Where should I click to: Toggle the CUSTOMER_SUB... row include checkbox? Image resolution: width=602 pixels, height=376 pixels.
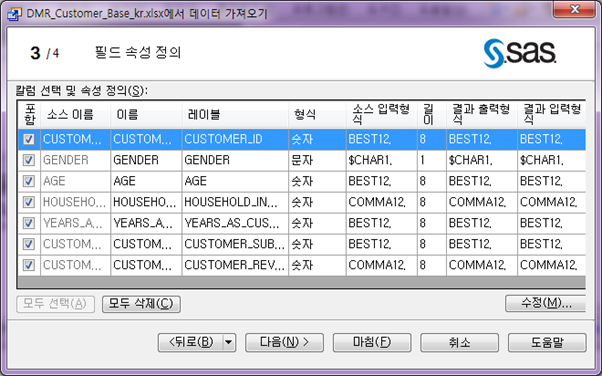click(29, 244)
